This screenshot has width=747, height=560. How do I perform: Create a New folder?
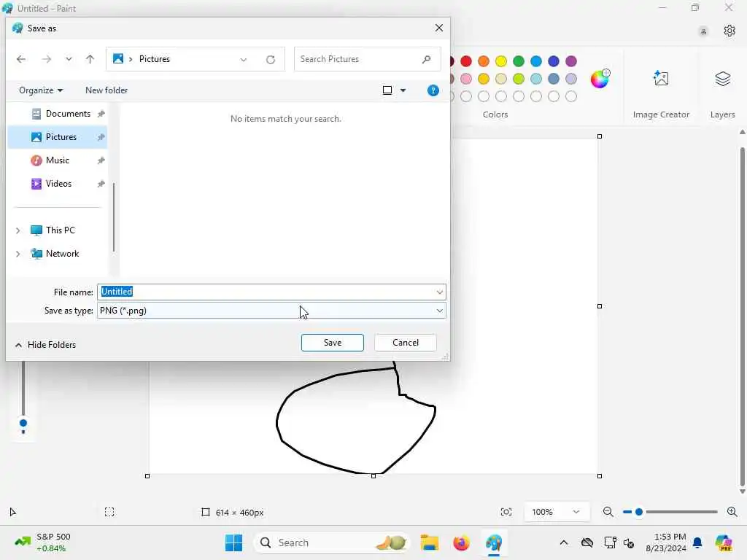point(107,90)
